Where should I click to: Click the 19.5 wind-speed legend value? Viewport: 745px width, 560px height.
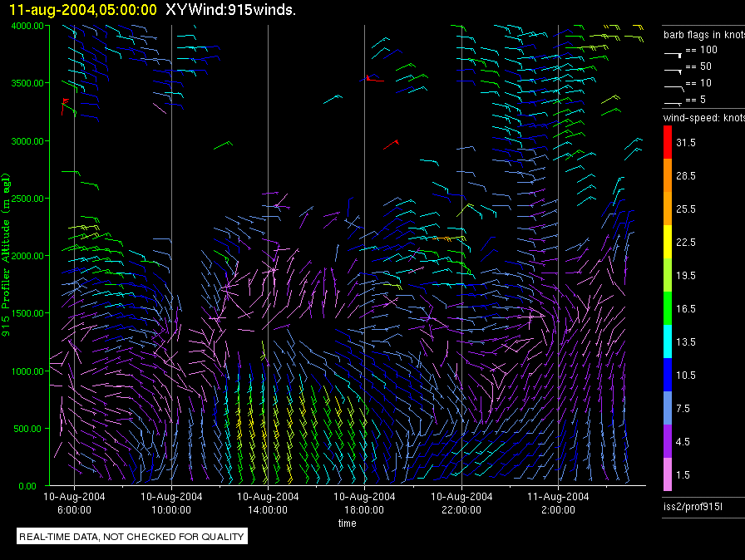(x=686, y=275)
